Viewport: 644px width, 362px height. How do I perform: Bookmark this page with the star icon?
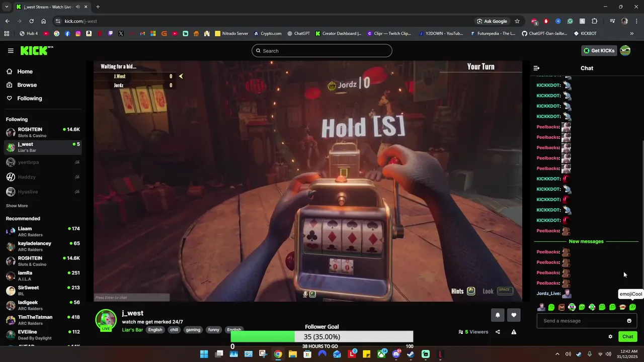pos(517,21)
